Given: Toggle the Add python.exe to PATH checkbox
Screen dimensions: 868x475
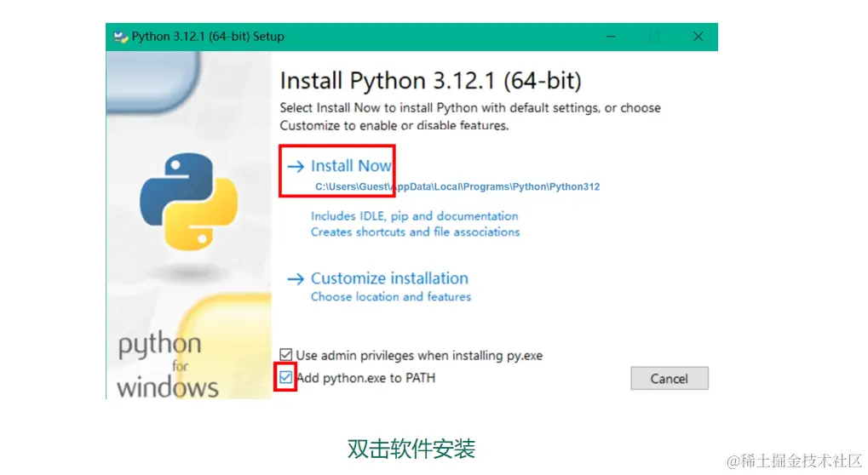Looking at the screenshot, I should pos(285,378).
